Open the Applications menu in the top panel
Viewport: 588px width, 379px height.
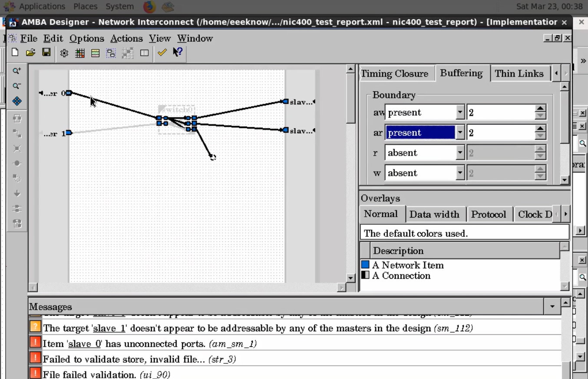pyautogui.click(x=42, y=7)
